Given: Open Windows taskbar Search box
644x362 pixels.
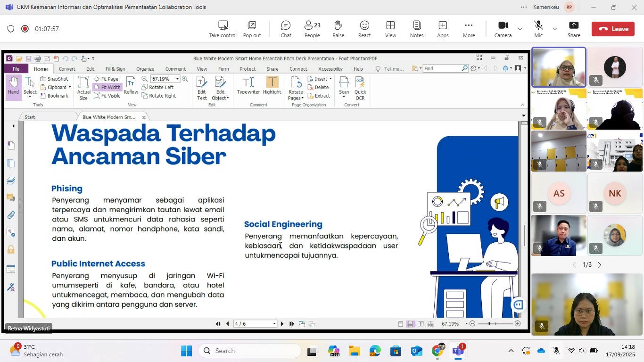Looking at the screenshot, I should pos(250,351).
